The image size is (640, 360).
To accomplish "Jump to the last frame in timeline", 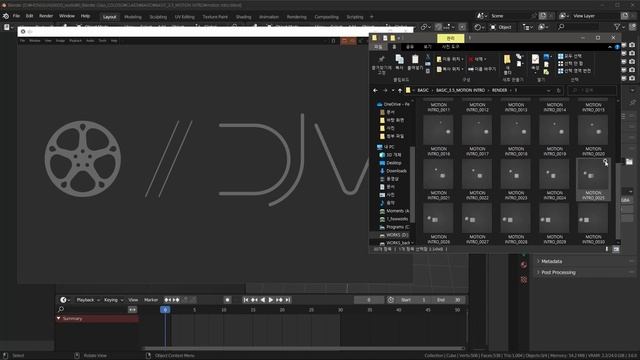I will pyautogui.click(x=288, y=300).
